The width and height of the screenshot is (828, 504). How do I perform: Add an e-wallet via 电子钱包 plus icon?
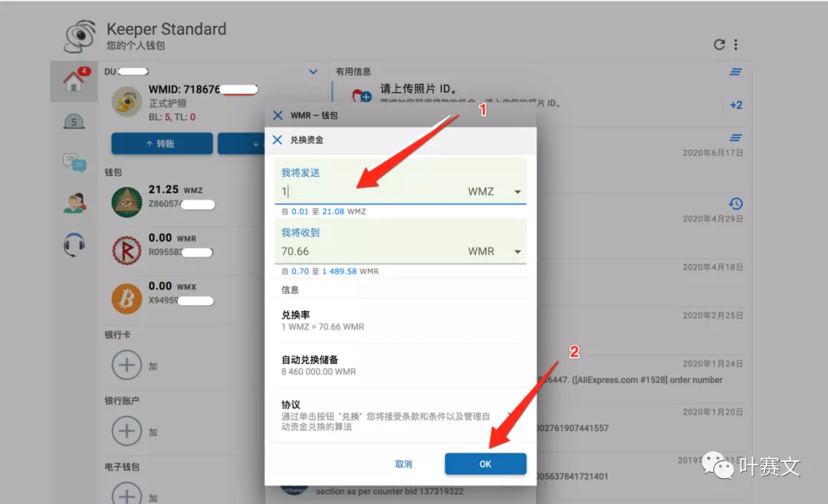[x=127, y=498]
